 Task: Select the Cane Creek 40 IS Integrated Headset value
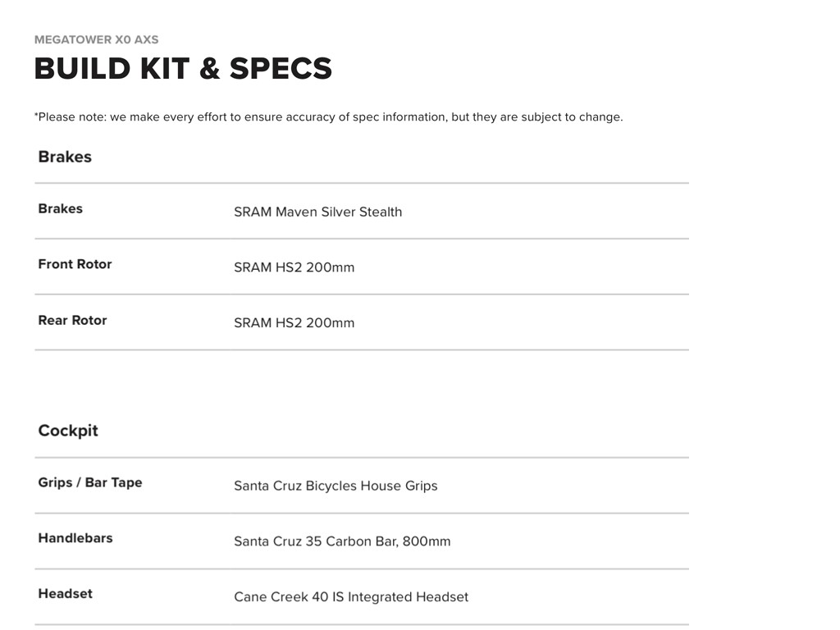(351, 597)
